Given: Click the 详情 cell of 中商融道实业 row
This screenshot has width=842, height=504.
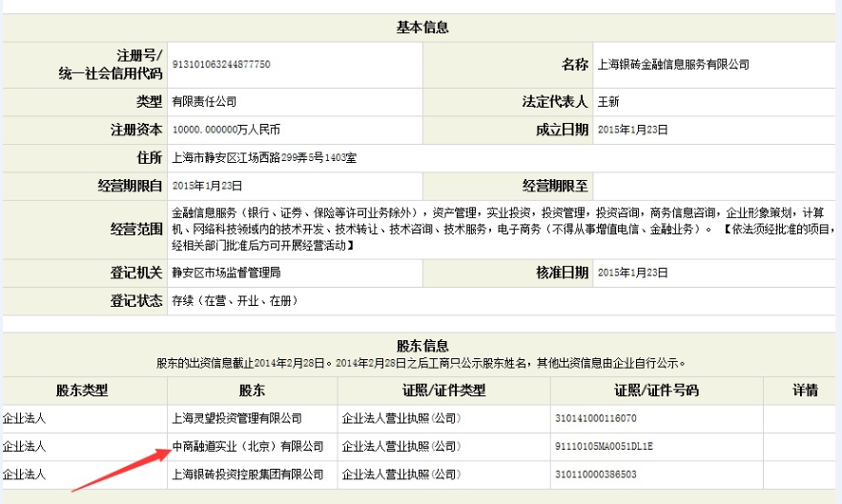Looking at the screenshot, I should (800, 447).
